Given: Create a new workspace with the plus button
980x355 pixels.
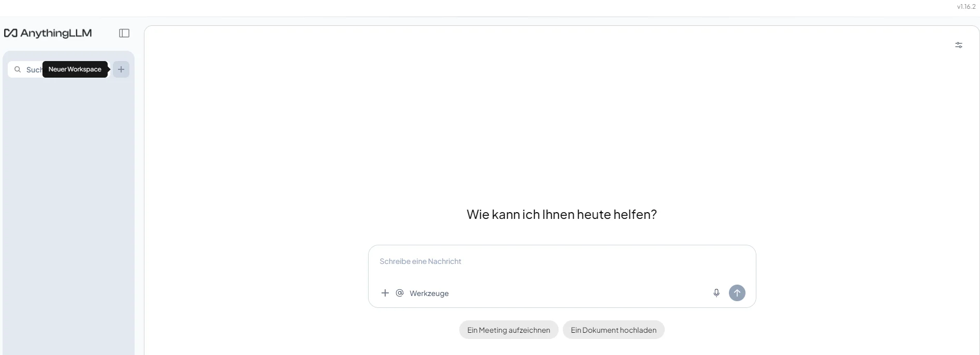Looking at the screenshot, I should tap(121, 69).
